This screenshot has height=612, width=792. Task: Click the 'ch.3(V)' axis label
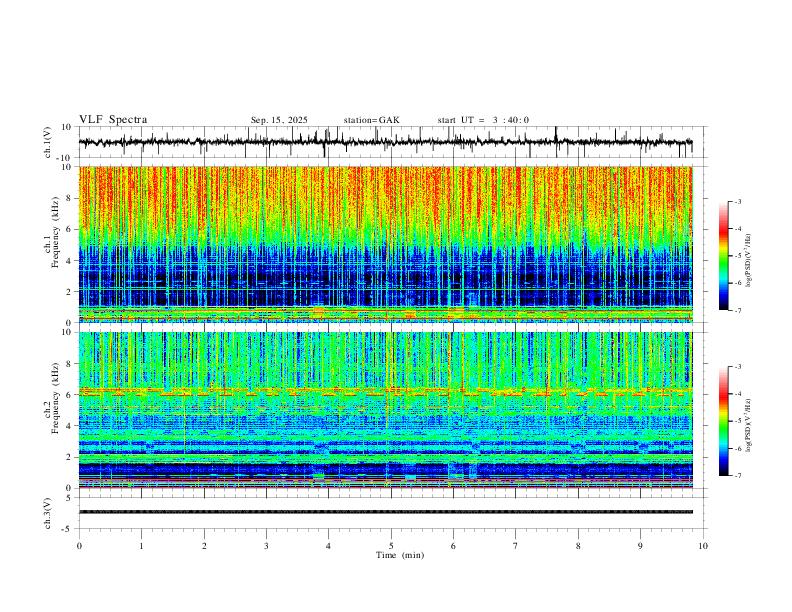48,513
